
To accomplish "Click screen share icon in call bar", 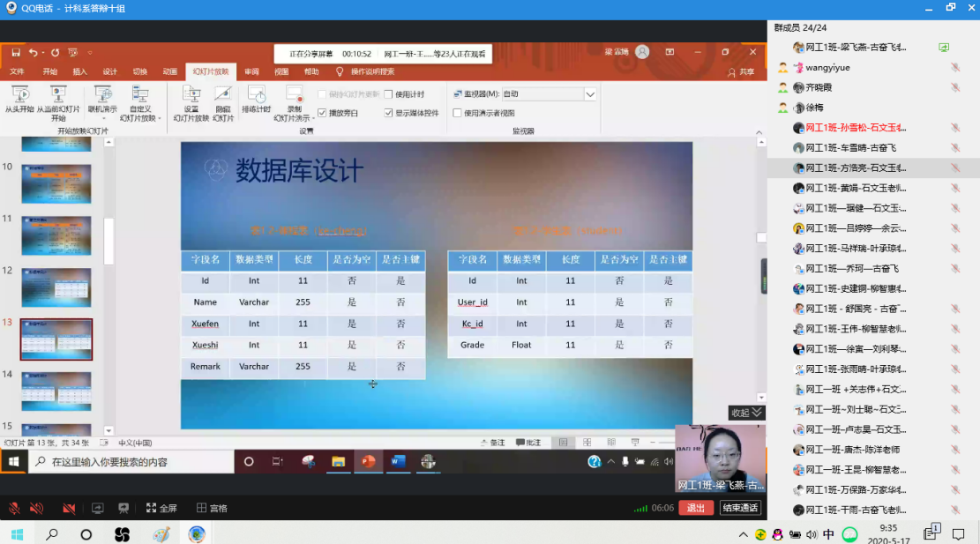I will tap(98, 508).
